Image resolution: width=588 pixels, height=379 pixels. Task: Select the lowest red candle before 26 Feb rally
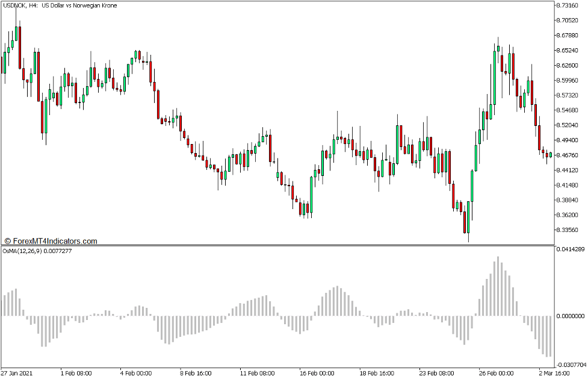tap(465, 223)
